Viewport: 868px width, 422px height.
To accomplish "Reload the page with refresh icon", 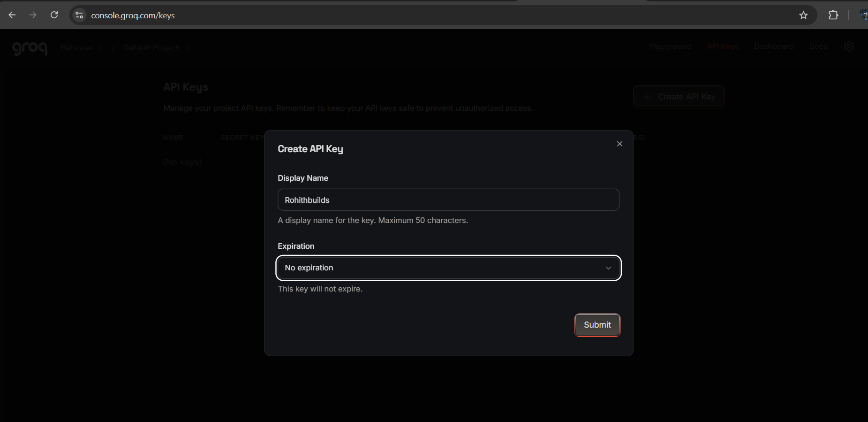I will (x=54, y=15).
